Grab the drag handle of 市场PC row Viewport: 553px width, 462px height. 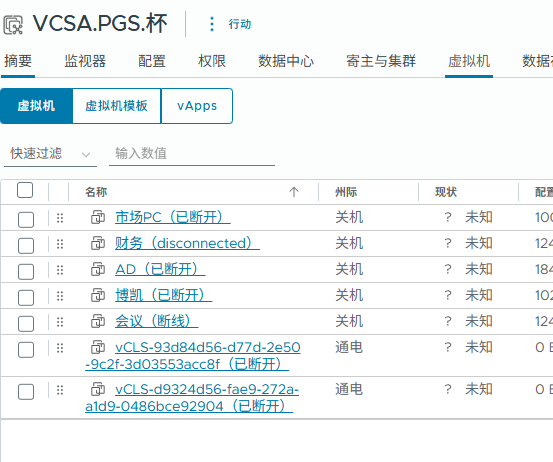(60, 218)
